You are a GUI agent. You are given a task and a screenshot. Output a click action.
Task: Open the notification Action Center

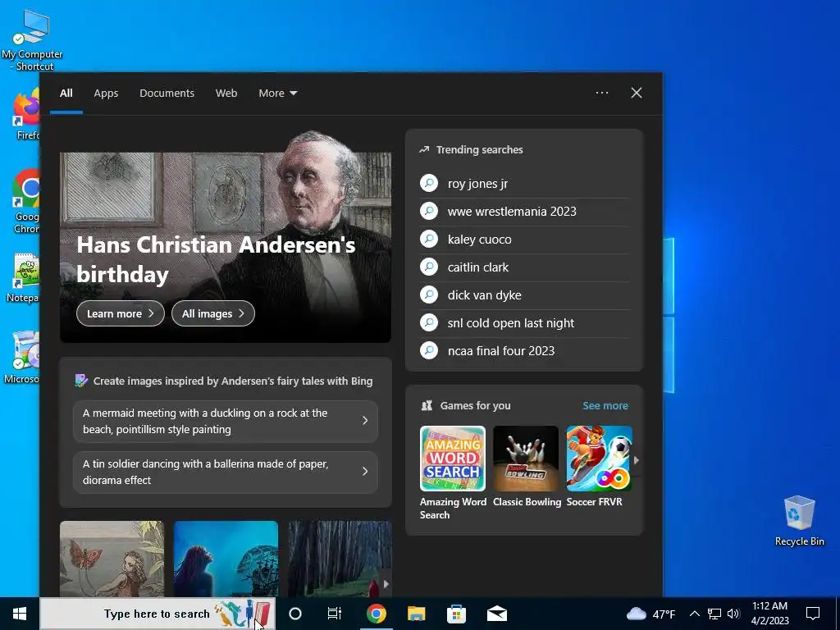coord(813,614)
